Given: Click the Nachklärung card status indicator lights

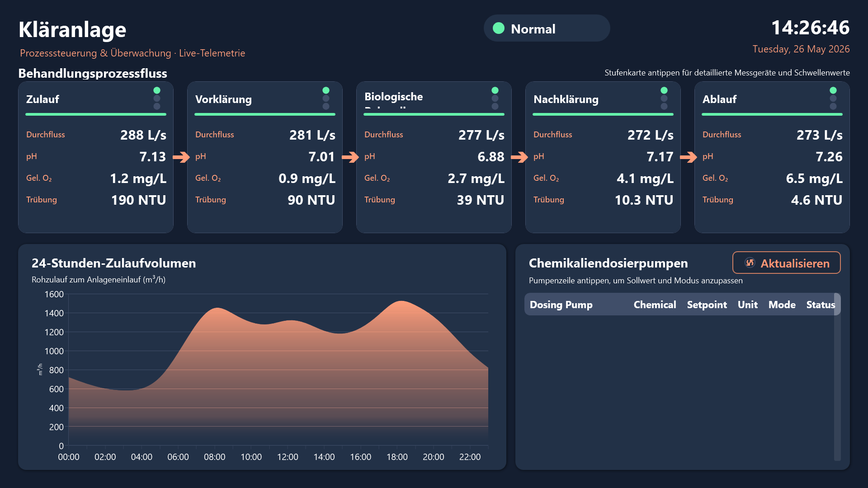Looking at the screenshot, I should point(664,99).
